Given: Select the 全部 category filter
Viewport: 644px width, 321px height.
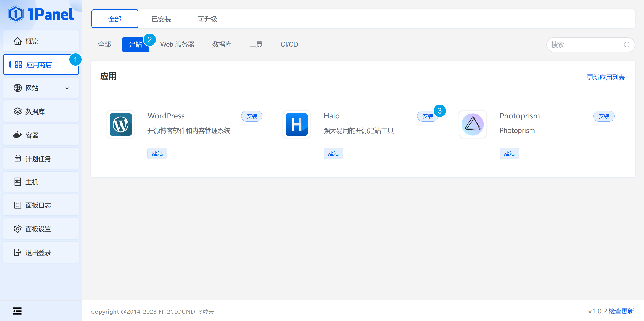Looking at the screenshot, I should (x=104, y=45).
